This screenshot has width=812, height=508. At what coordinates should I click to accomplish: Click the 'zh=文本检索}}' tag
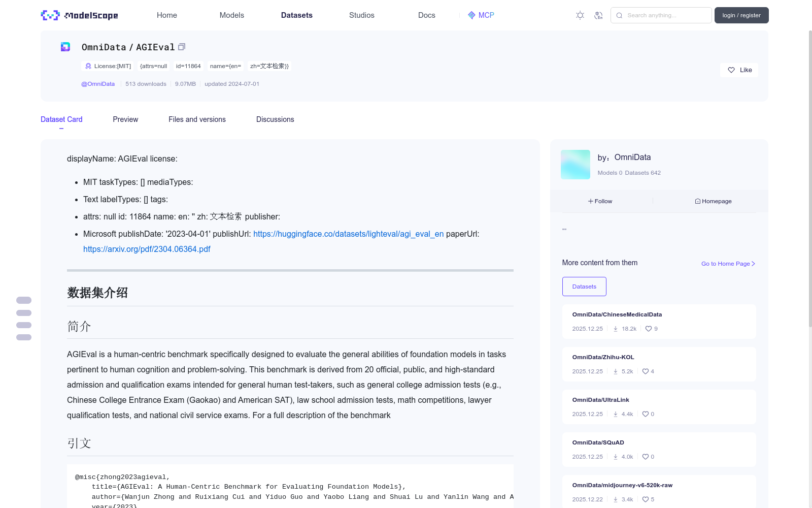click(x=269, y=66)
